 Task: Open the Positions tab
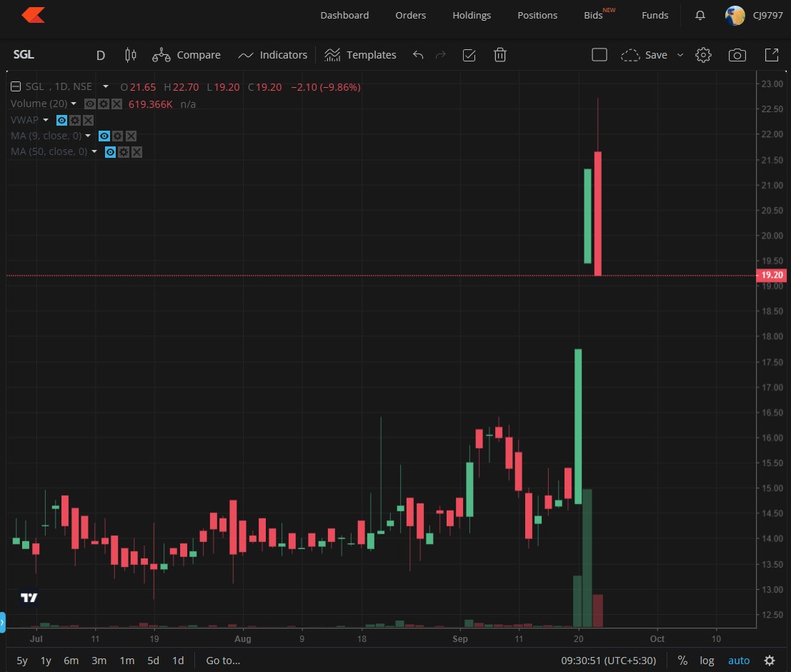[x=537, y=15]
